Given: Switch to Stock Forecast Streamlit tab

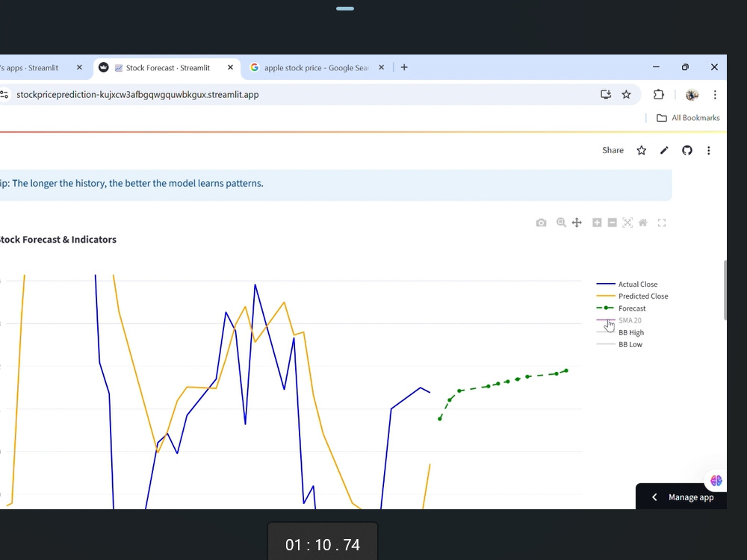Looking at the screenshot, I should coord(167,68).
